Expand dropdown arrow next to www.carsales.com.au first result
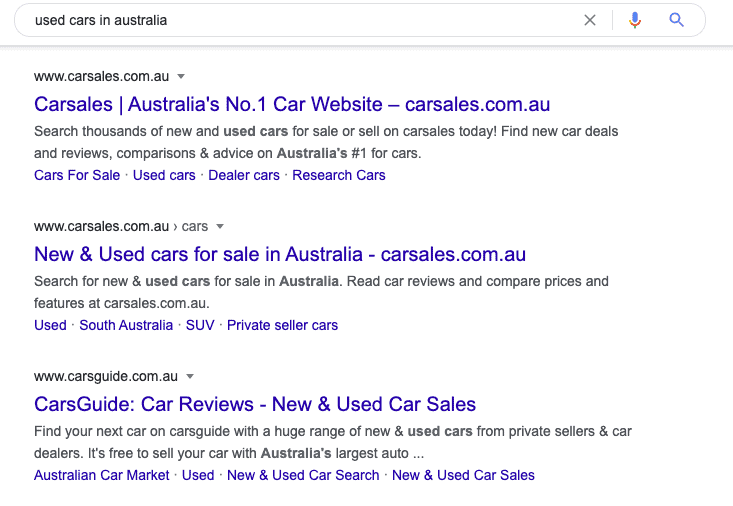The height and width of the screenshot is (506, 733). pos(181,76)
